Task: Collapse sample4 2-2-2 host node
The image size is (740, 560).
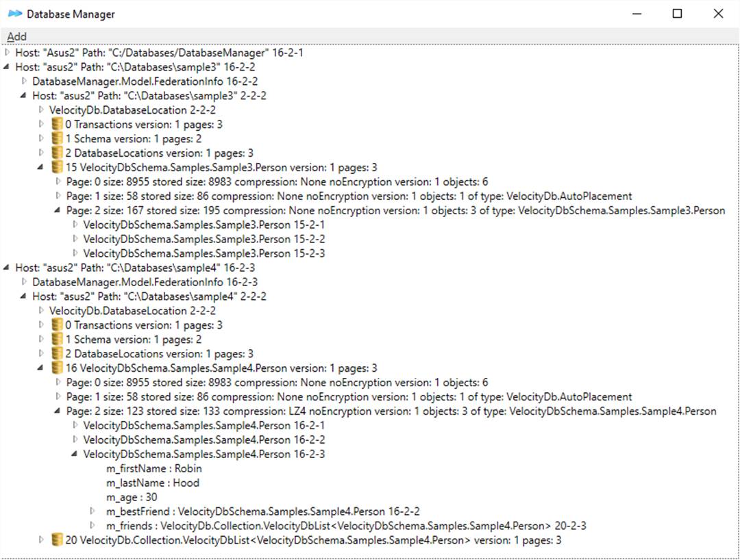Action: pyautogui.click(x=23, y=296)
